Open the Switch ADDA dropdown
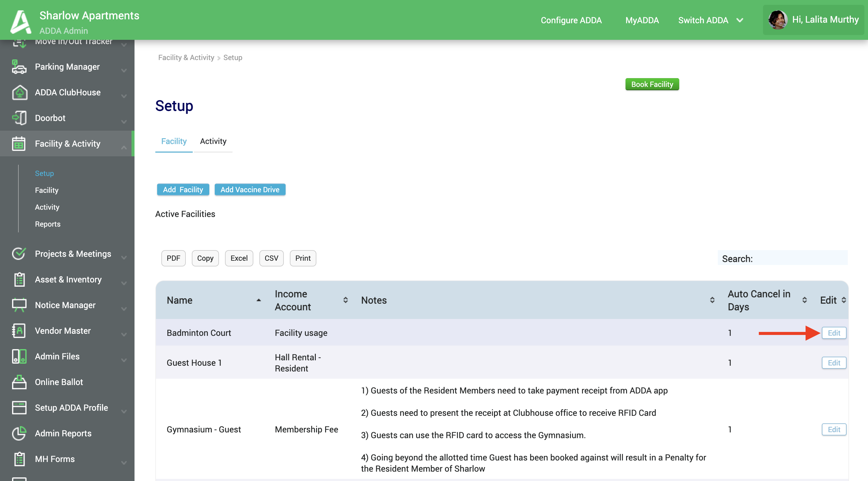This screenshot has height=481, width=868. click(x=710, y=20)
